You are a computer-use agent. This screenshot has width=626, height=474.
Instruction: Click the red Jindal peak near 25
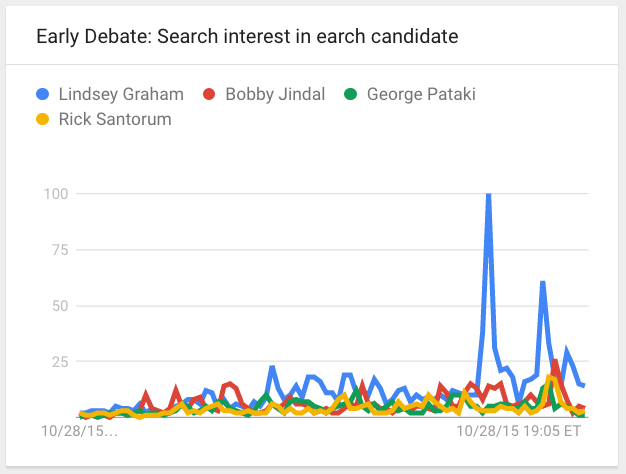[554, 362]
